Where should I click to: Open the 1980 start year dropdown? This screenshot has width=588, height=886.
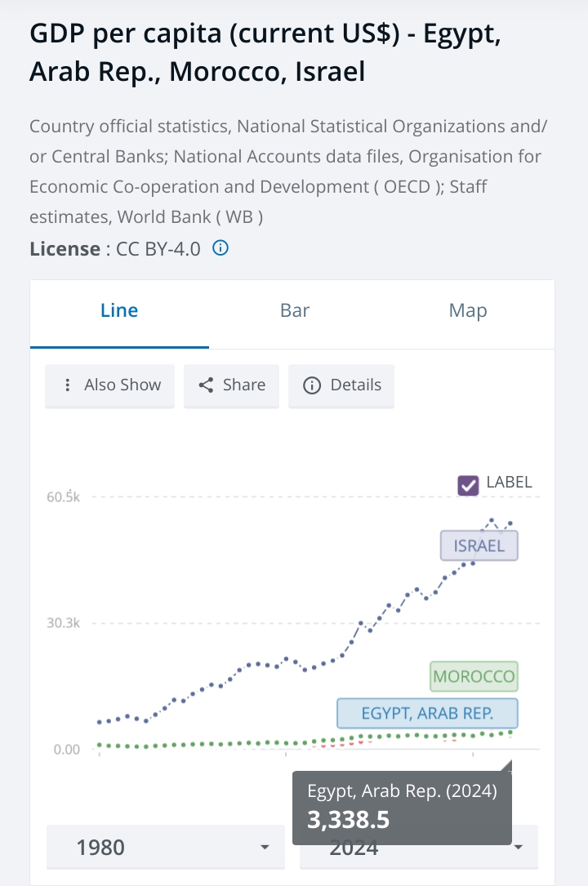[x=166, y=847]
